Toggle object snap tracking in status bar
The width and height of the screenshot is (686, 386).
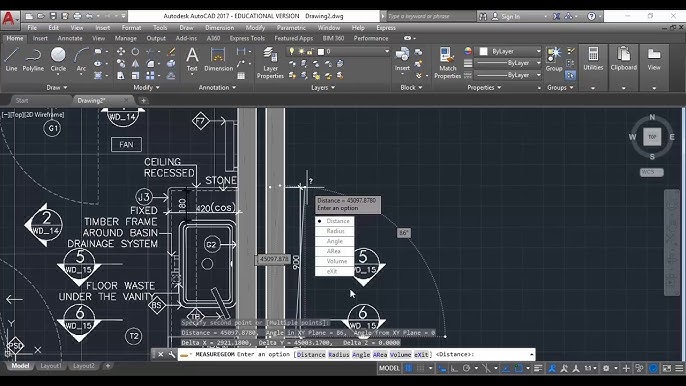pos(506,368)
